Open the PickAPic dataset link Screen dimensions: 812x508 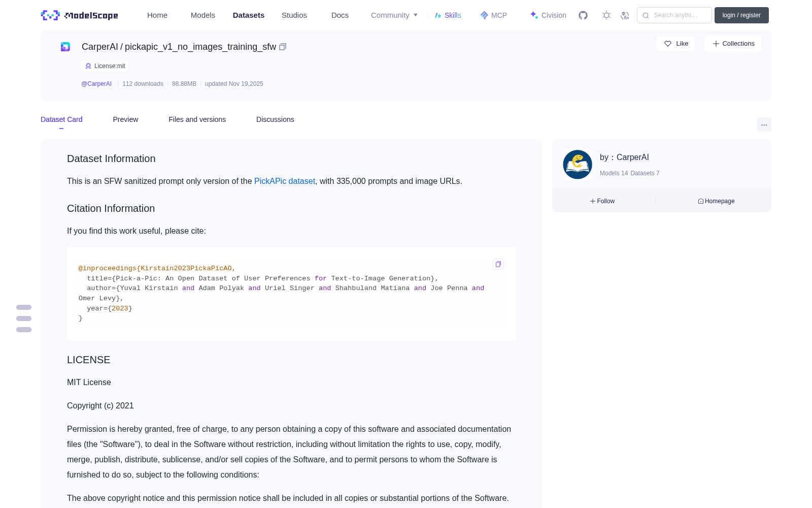[285, 181]
